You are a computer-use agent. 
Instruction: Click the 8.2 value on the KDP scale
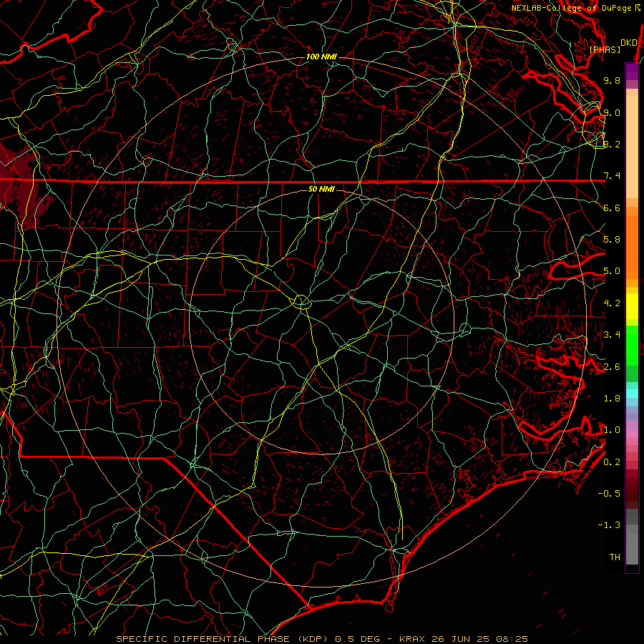(612, 144)
